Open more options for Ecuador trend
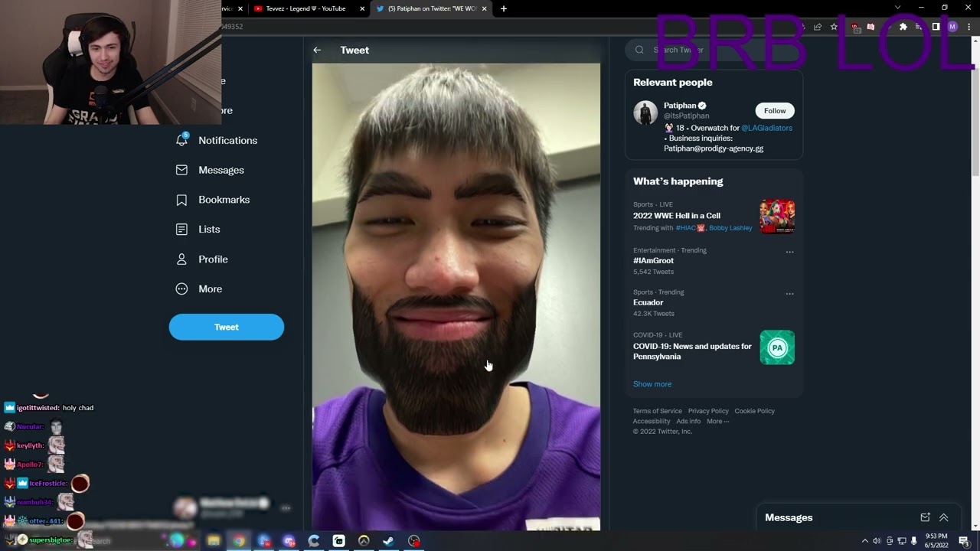The image size is (980, 551). 789,294
